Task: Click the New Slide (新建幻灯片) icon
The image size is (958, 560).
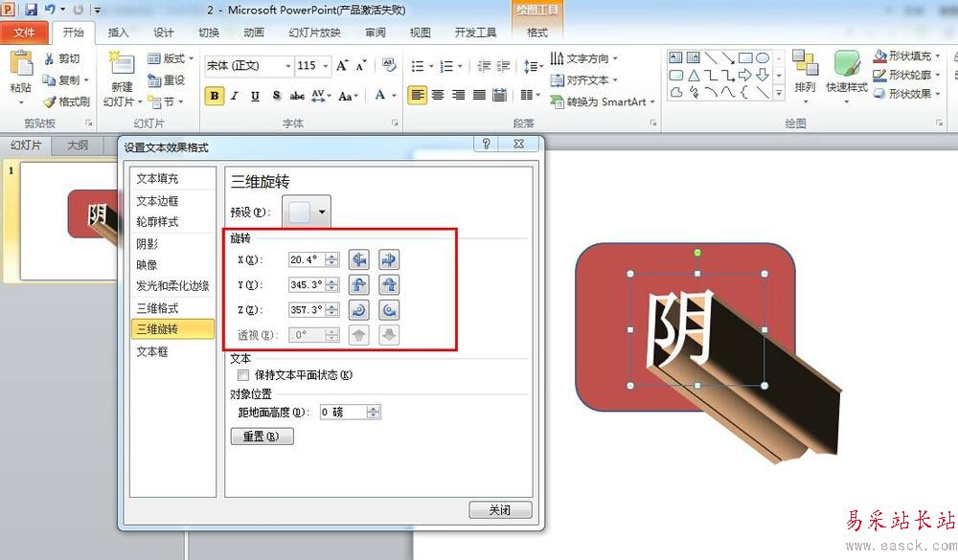Action: point(123,64)
